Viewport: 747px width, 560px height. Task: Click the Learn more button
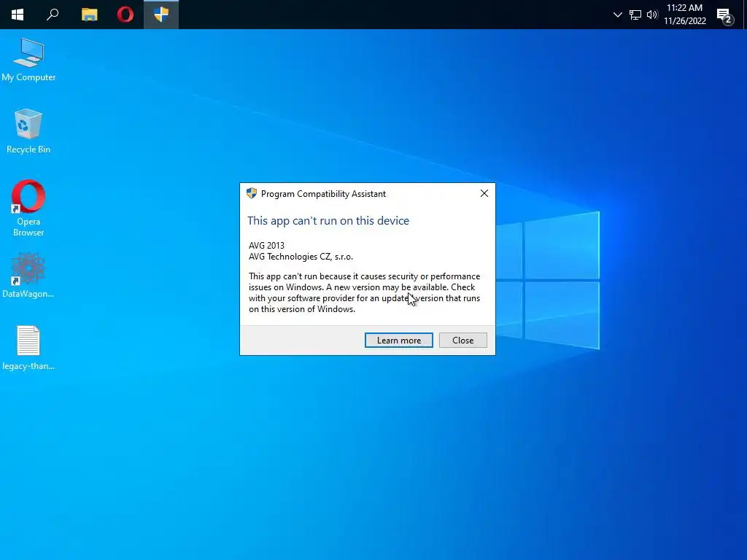pos(399,340)
